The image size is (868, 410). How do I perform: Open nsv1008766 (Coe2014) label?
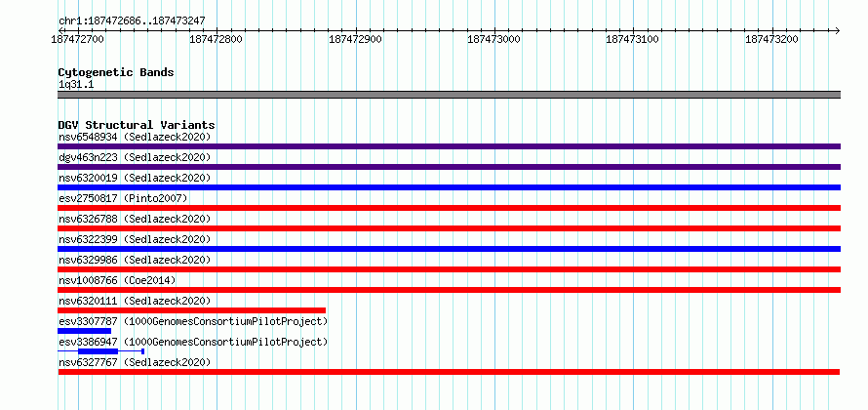[x=117, y=280]
